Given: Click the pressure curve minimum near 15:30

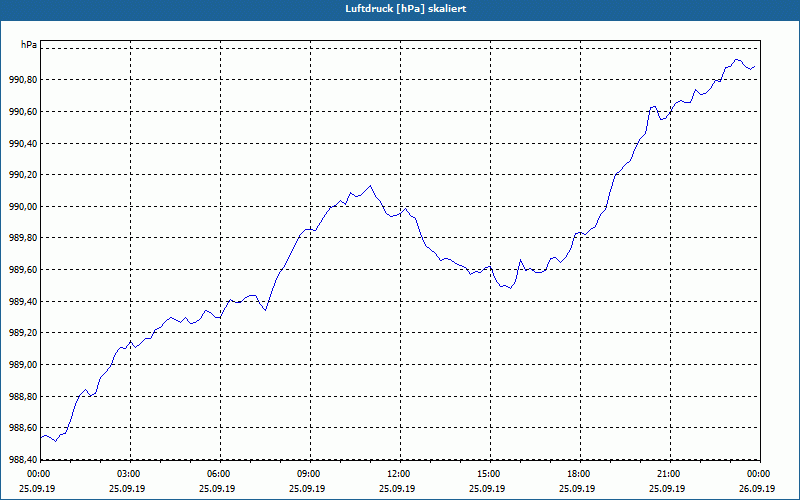Looking at the screenshot, I should pyautogui.click(x=510, y=288).
